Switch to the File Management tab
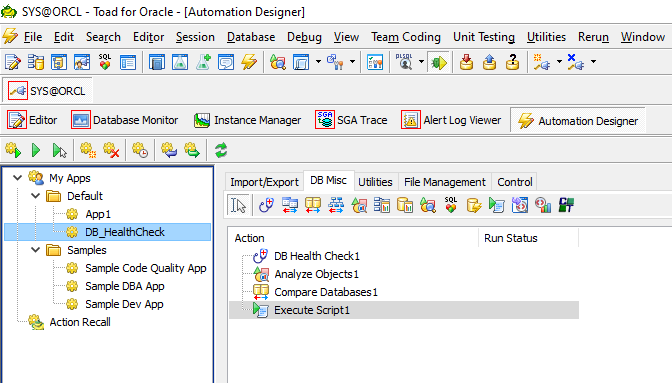672x383 pixels. [445, 182]
